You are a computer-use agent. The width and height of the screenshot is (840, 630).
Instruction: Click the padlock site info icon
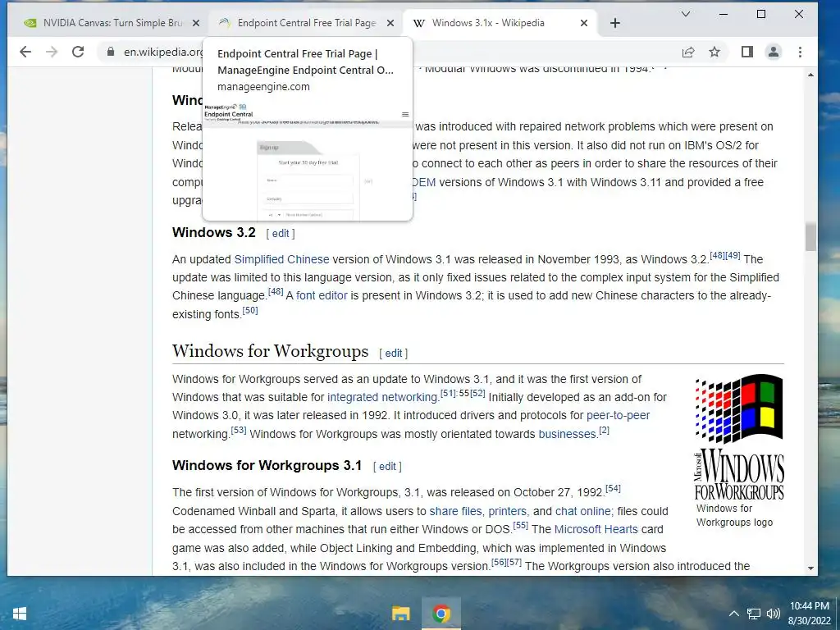tap(111, 52)
